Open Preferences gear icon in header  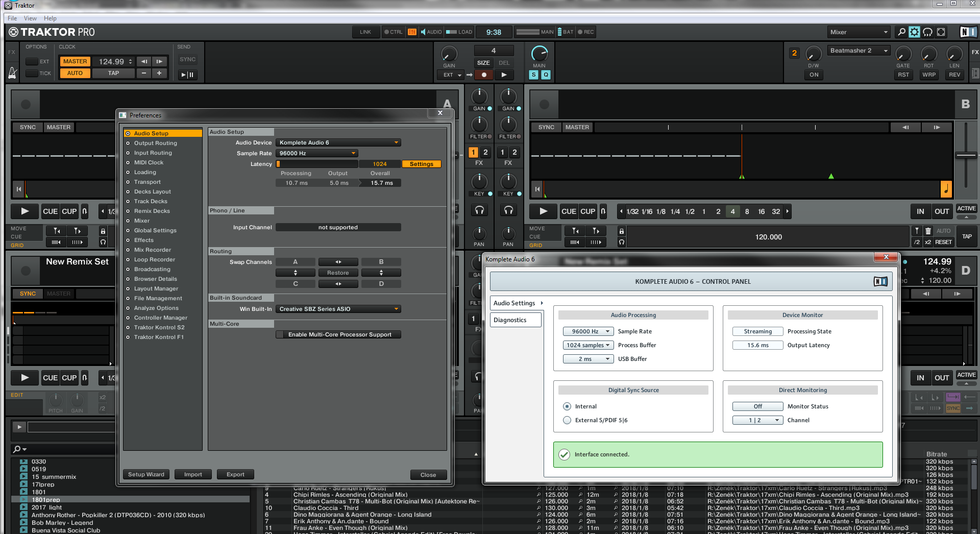point(914,32)
